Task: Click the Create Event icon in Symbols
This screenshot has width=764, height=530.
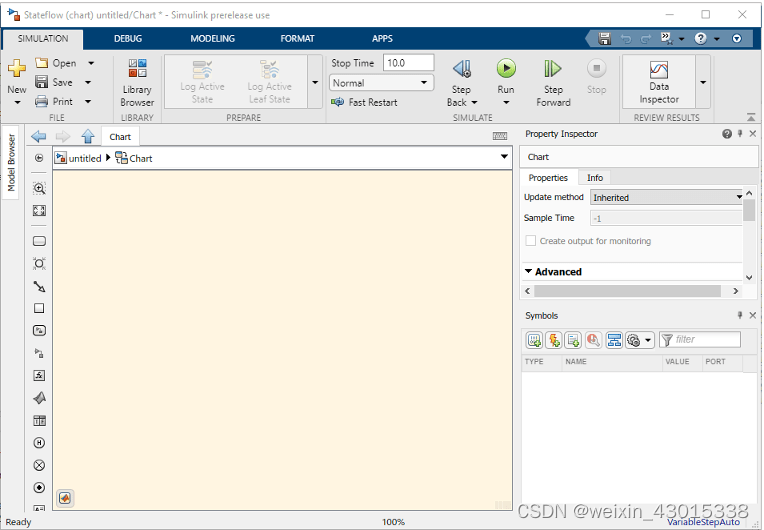Action: 554,340
